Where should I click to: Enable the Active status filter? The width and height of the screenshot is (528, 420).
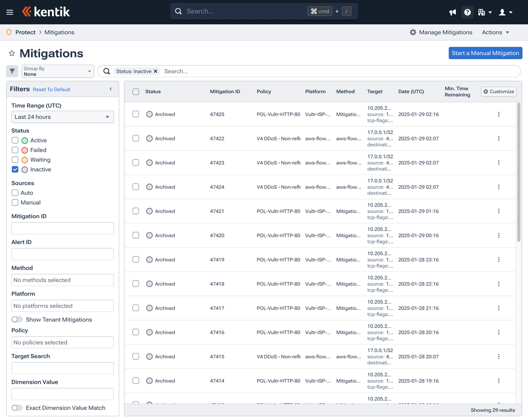click(x=15, y=140)
